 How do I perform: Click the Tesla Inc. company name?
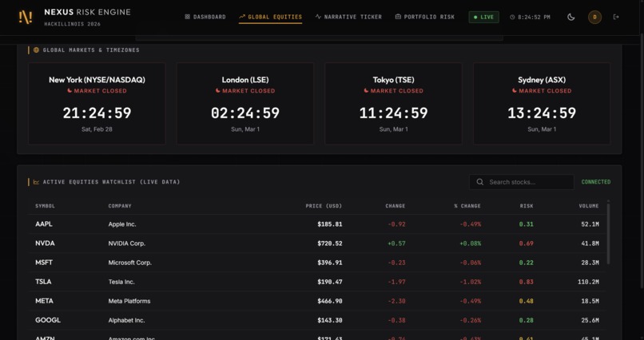pyautogui.click(x=121, y=283)
